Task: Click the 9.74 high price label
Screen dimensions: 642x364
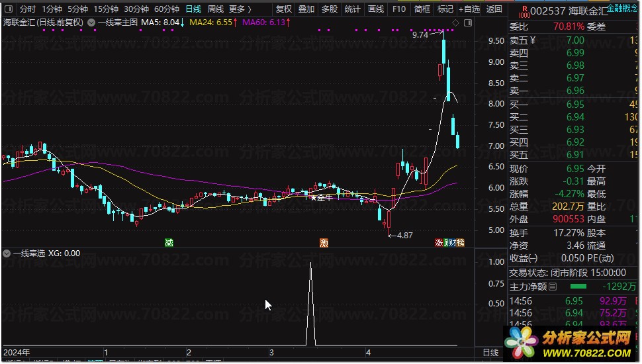Action: coord(420,35)
